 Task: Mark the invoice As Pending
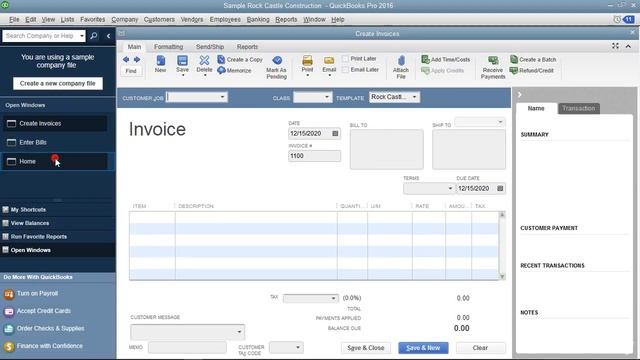277,67
